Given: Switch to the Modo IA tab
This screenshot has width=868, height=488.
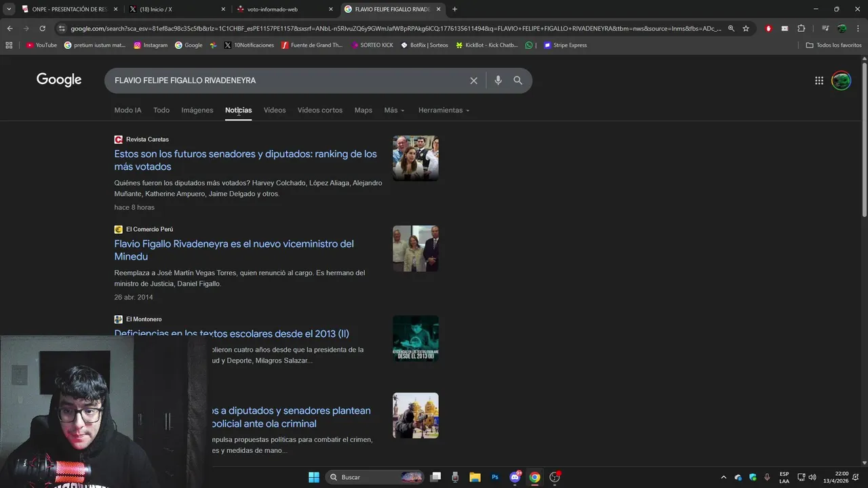Looking at the screenshot, I should coord(127,110).
